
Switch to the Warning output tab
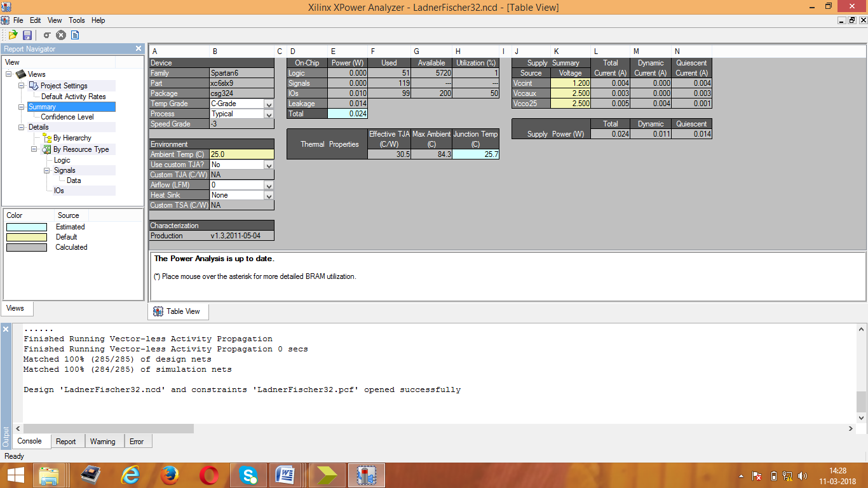pyautogui.click(x=103, y=442)
